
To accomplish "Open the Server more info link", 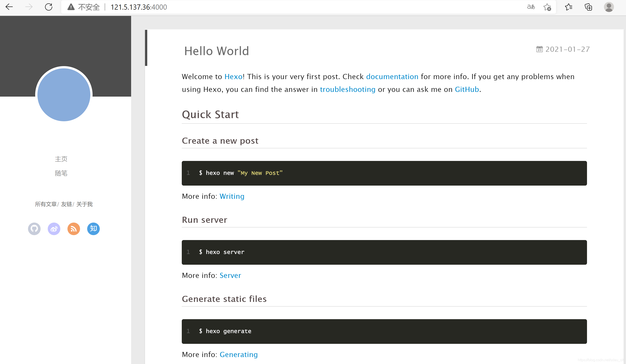I will click(x=230, y=275).
